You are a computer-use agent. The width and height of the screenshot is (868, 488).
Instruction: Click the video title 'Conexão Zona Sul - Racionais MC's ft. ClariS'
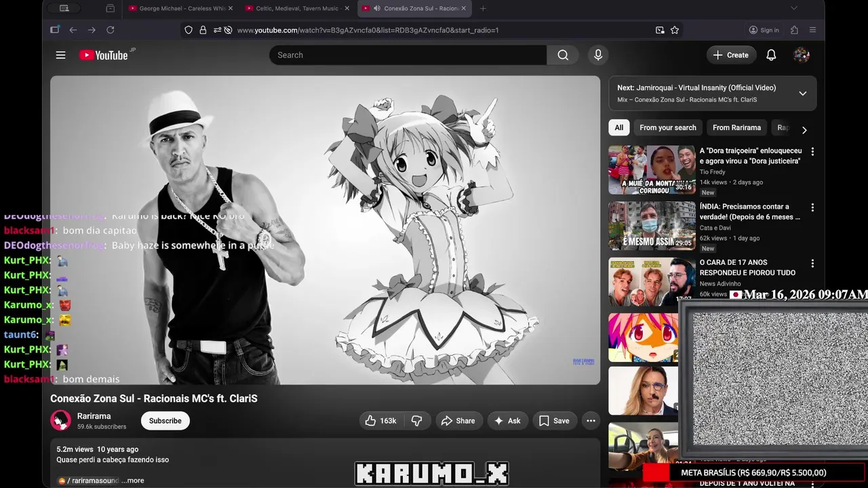coord(154,399)
